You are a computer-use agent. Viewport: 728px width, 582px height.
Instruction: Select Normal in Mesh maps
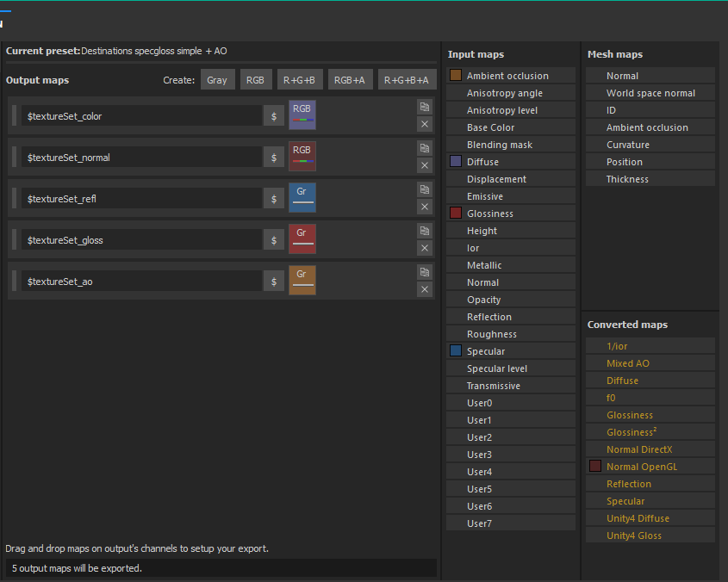pos(650,75)
